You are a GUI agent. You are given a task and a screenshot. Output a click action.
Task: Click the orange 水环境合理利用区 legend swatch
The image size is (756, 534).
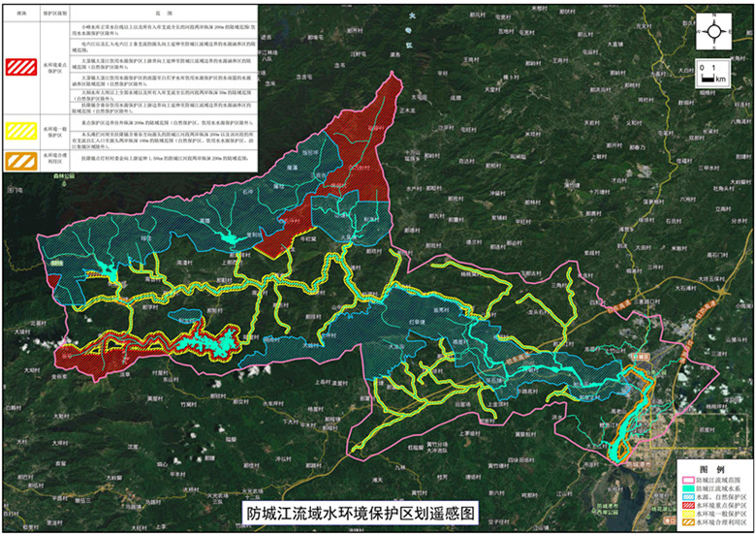687,523
